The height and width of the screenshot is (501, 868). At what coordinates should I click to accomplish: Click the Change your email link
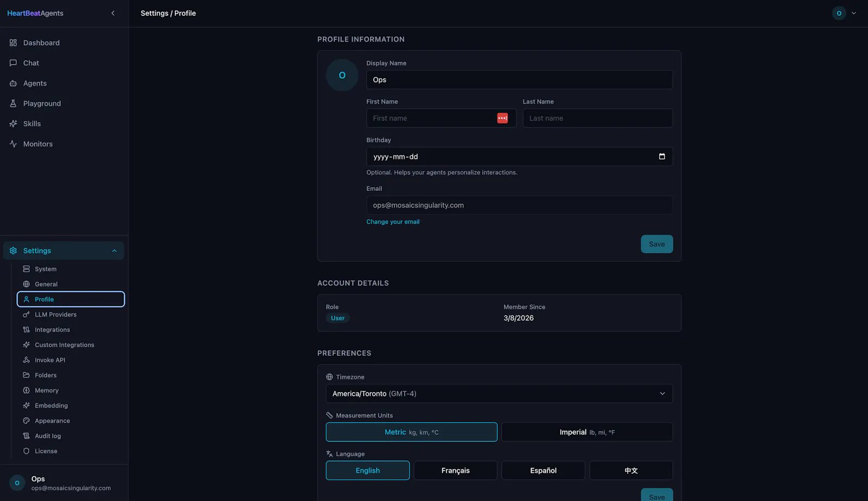(393, 222)
